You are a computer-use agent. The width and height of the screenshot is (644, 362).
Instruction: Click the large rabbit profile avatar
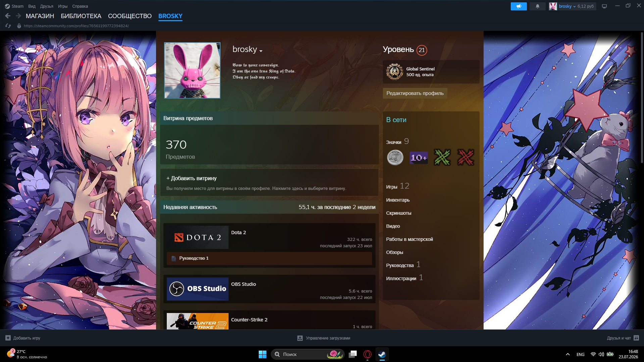(192, 70)
